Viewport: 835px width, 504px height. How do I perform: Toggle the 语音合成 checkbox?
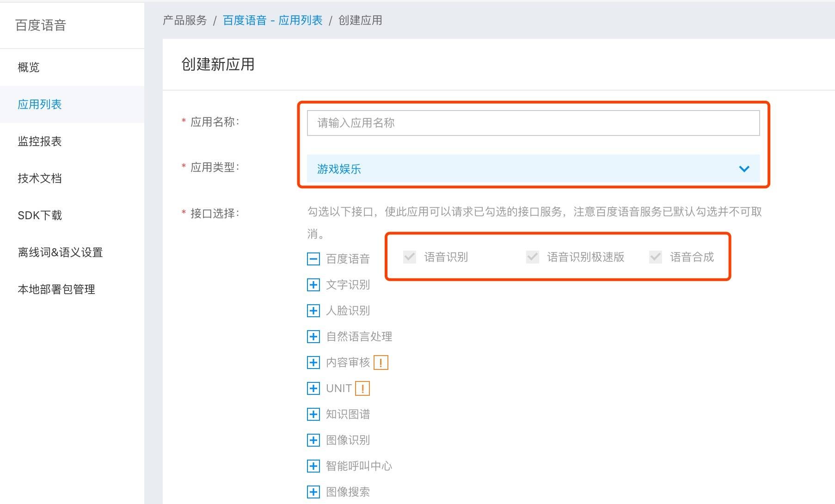(x=656, y=257)
